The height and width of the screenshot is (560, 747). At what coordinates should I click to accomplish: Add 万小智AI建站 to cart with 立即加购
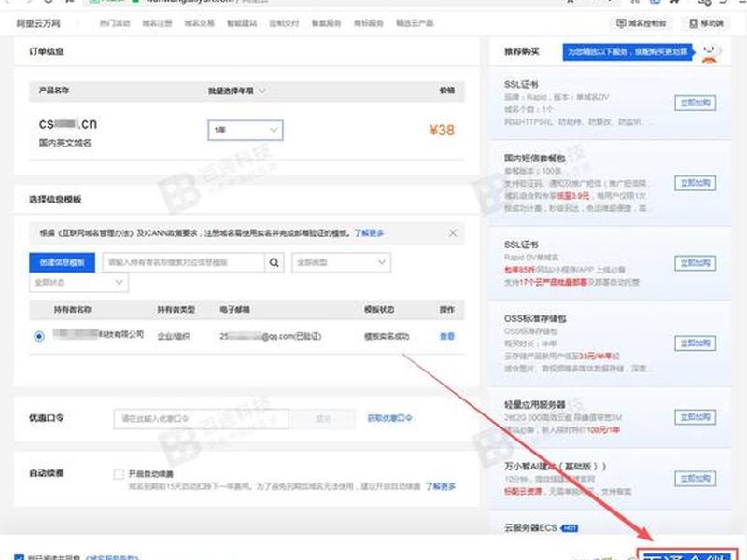coord(695,478)
